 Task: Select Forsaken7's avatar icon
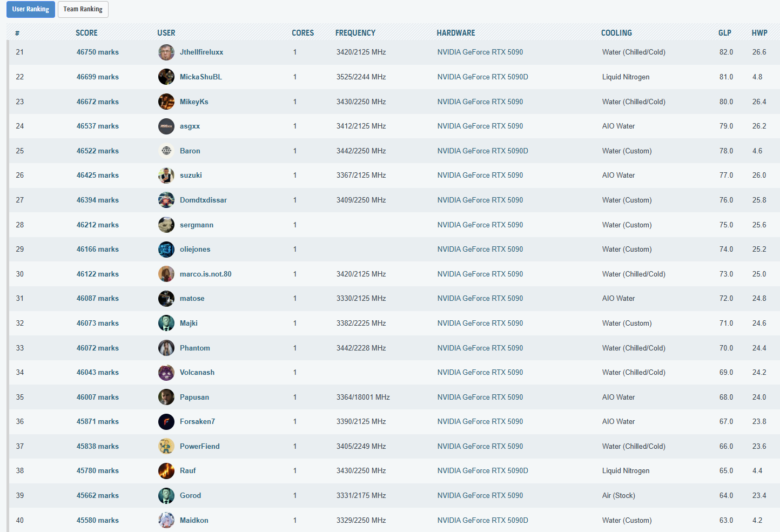pyautogui.click(x=166, y=422)
